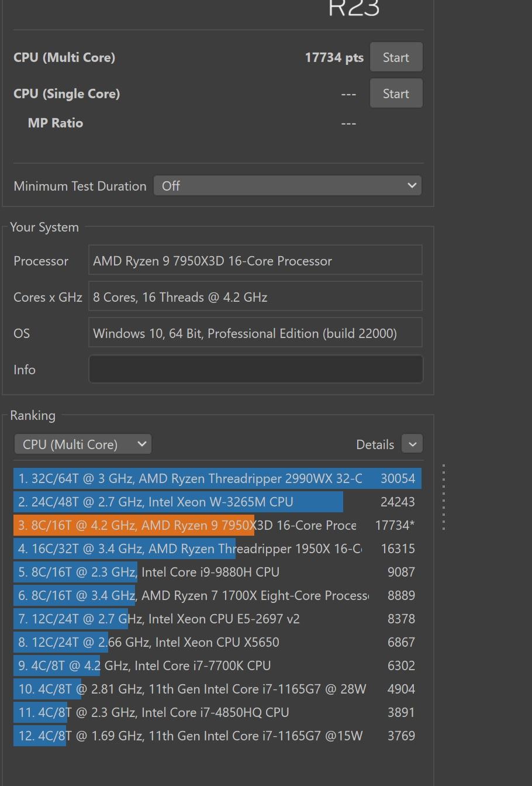Click the OS information field
The image size is (532, 786).
pos(255,333)
